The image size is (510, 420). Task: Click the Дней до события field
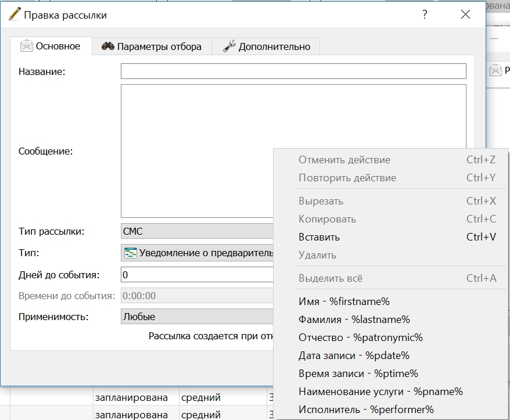pyautogui.click(x=197, y=275)
